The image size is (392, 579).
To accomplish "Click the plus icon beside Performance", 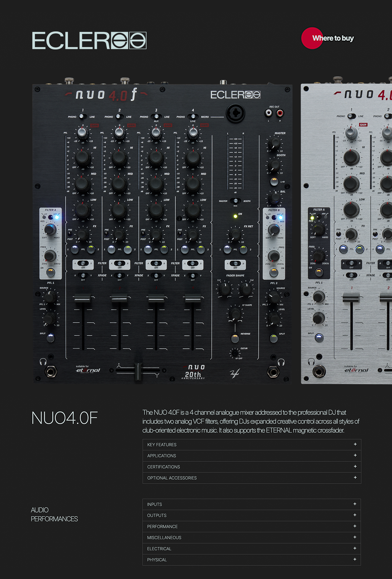I will pos(355,526).
